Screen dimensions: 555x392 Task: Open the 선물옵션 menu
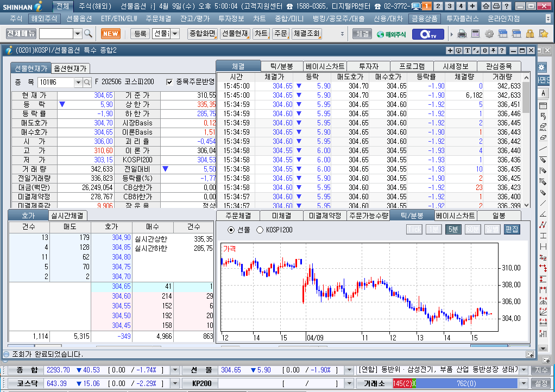click(79, 18)
